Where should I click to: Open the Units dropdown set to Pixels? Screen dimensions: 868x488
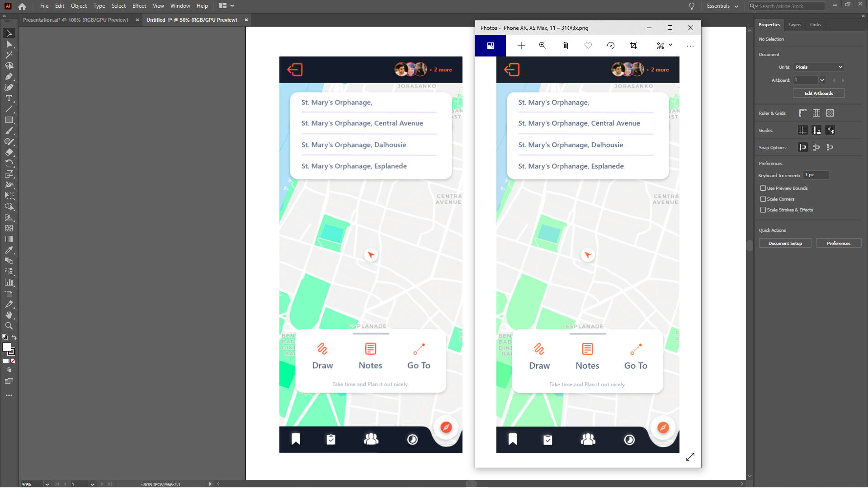pos(819,67)
